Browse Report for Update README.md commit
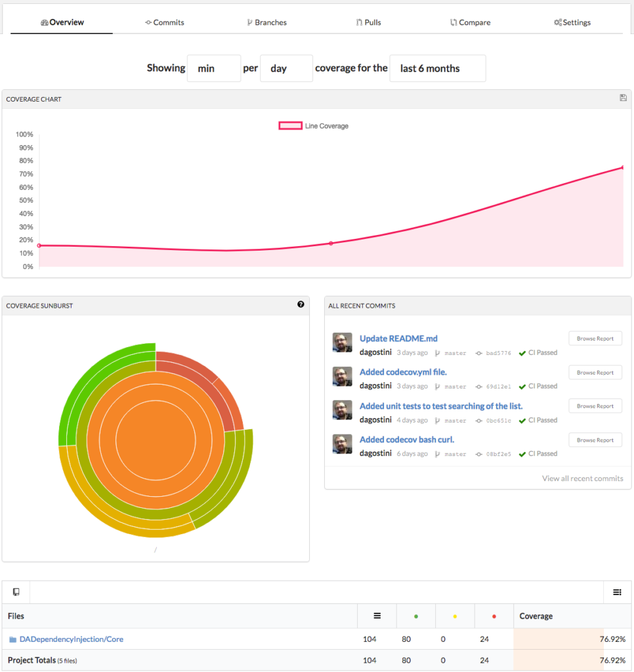Viewport: 634px width, 672px height. (595, 339)
